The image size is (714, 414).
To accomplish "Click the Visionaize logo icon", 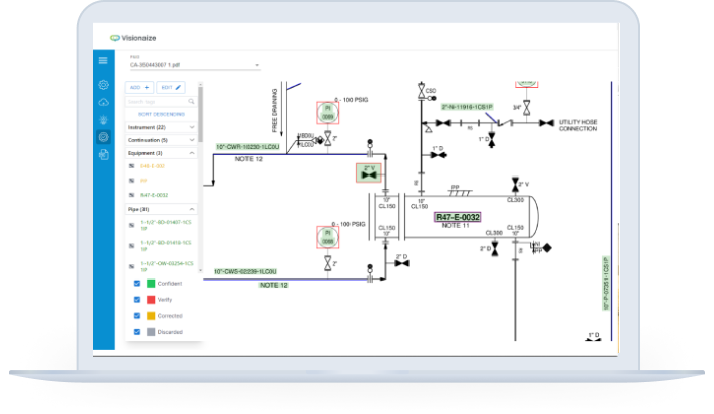I will click(x=115, y=37).
